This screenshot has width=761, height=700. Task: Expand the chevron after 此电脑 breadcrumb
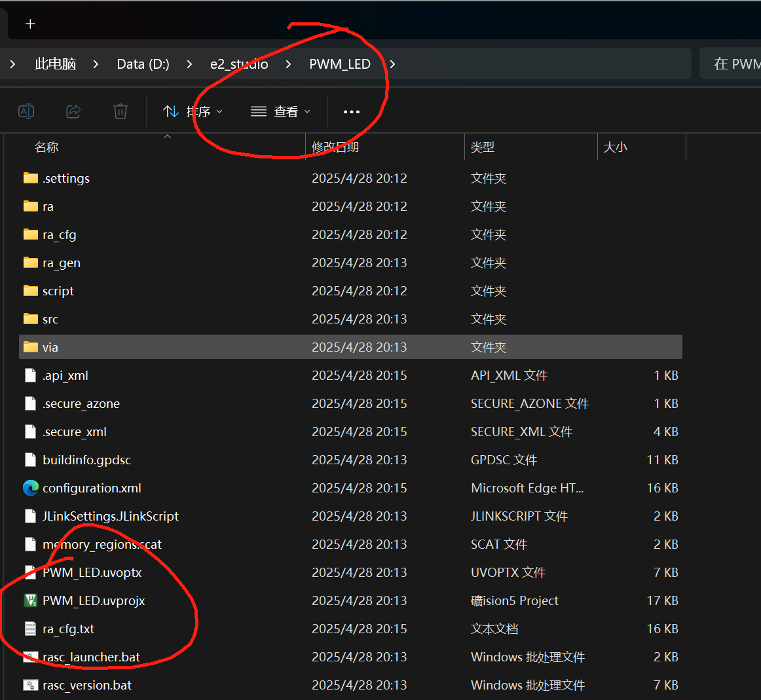[96, 64]
